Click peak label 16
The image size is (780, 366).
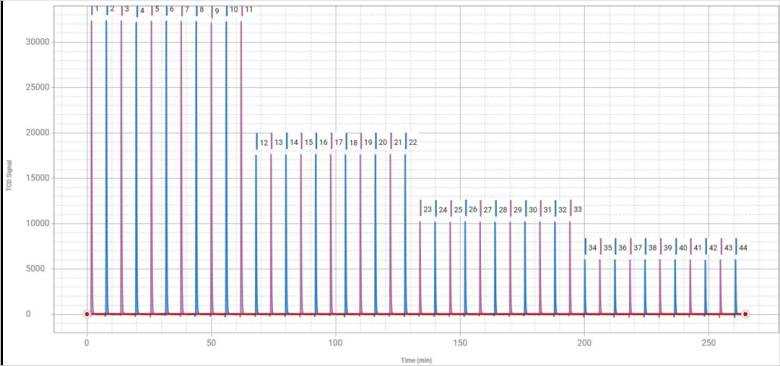coord(323,143)
